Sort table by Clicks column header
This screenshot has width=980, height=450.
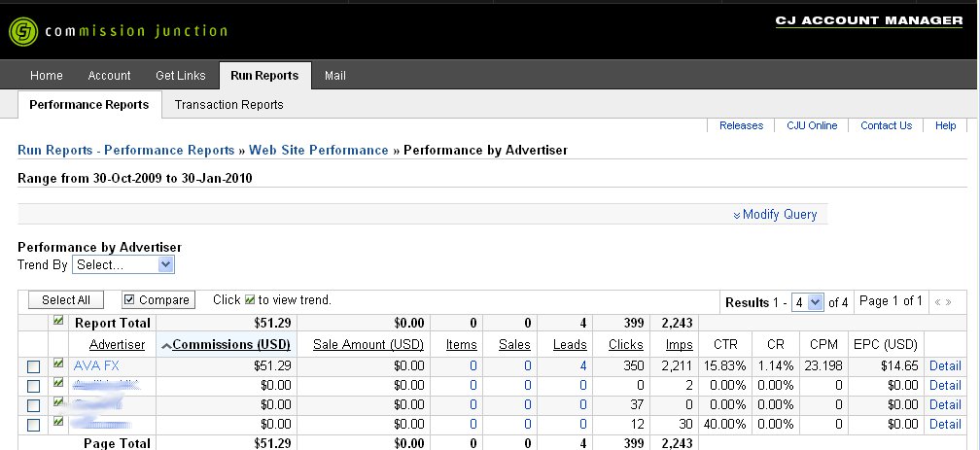[x=626, y=344]
